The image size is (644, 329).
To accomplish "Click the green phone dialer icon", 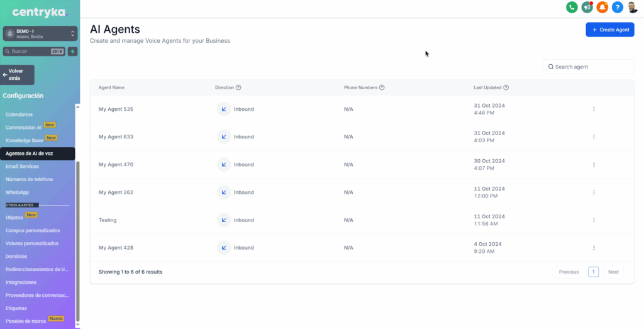I will click(572, 8).
